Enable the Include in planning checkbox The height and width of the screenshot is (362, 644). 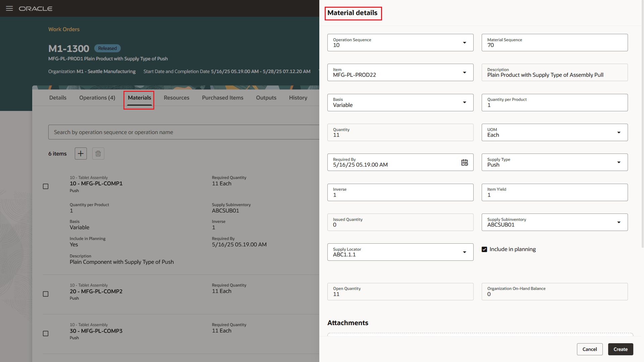point(484,249)
